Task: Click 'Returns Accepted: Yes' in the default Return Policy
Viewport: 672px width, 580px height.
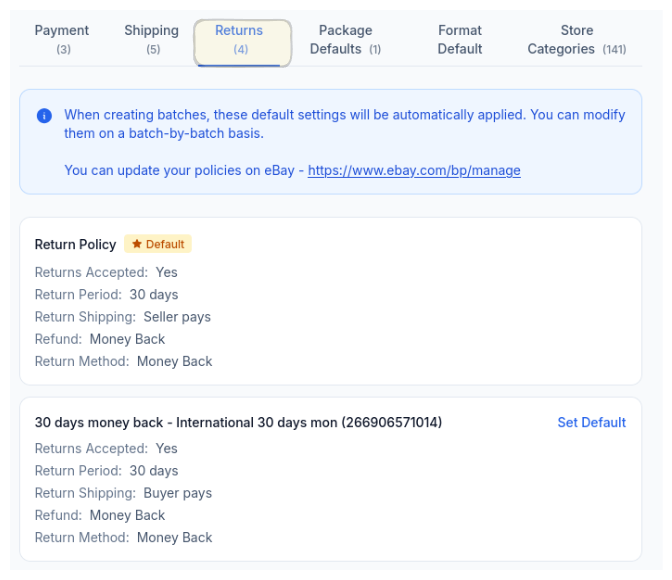Action: coord(106,272)
